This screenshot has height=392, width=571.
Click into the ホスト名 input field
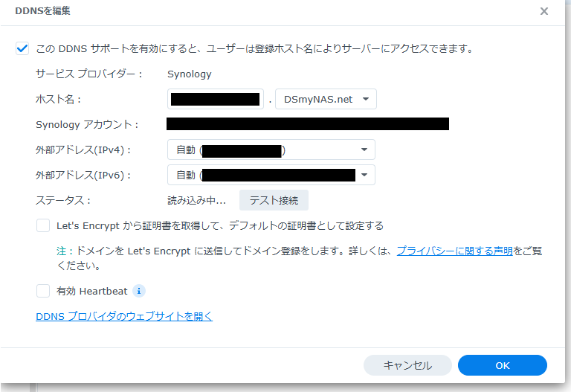[x=216, y=99]
